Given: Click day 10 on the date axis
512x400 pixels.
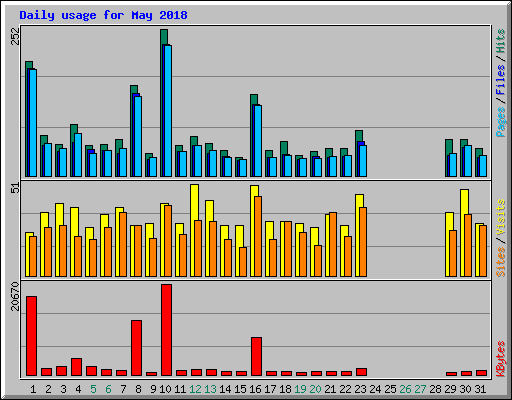Looking at the screenshot, I should coord(165,389).
